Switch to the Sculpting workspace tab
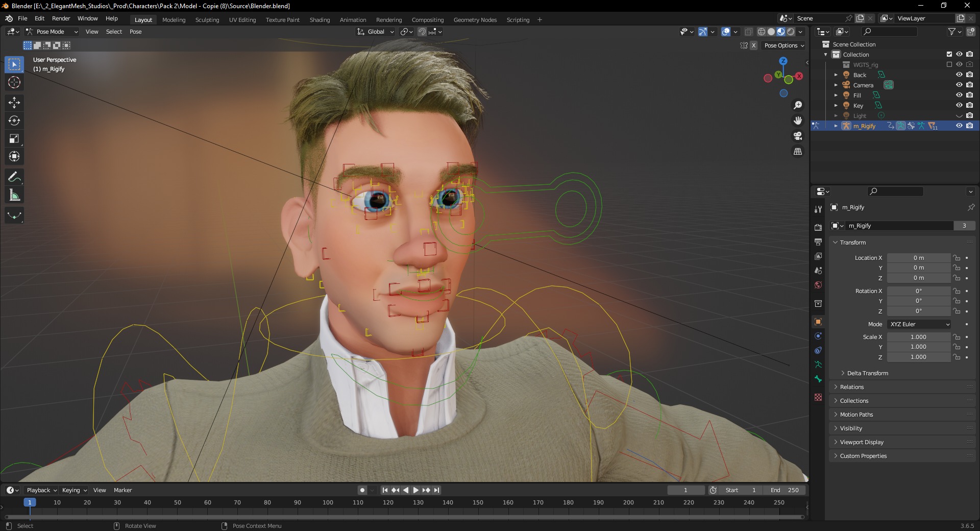This screenshot has width=980, height=531. click(207, 20)
